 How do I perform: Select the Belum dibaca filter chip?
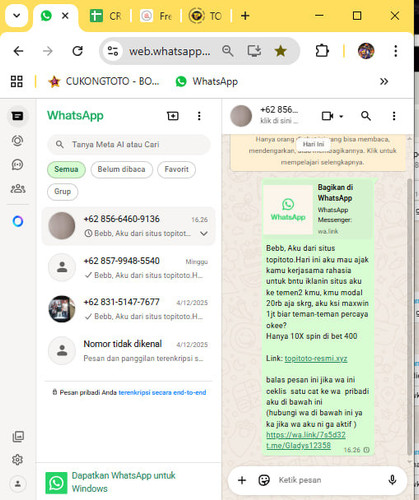pos(121,169)
